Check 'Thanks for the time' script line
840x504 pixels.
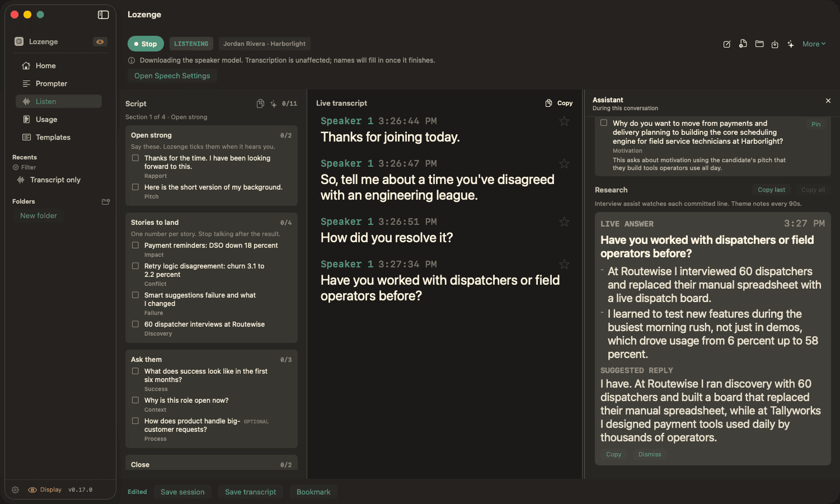pos(135,158)
